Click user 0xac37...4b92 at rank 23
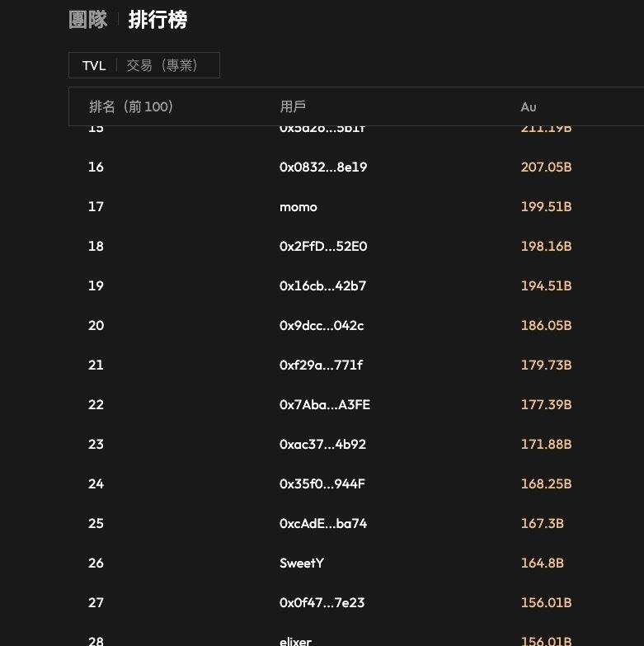This screenshot has width=644, height=646. pyautogui.click(x=322, y=444)
